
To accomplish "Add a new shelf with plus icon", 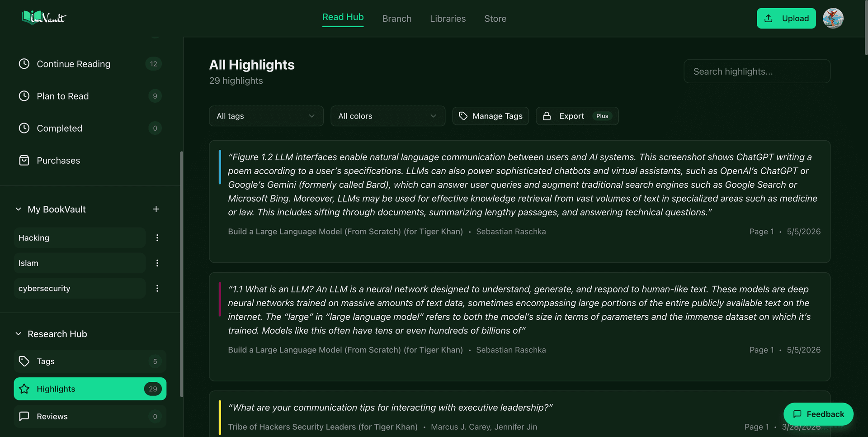I will tap(156, 209).
